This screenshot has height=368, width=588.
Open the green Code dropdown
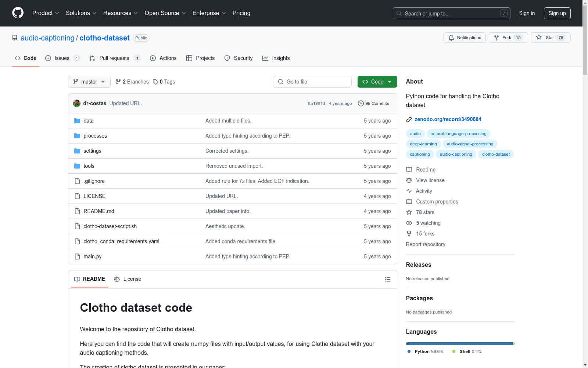(x=377, y=82)
